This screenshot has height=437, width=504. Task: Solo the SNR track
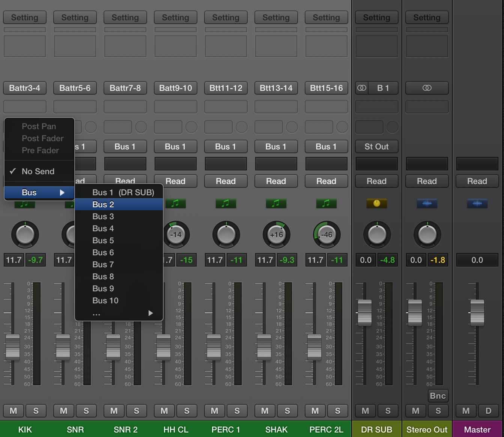point(86,411)
